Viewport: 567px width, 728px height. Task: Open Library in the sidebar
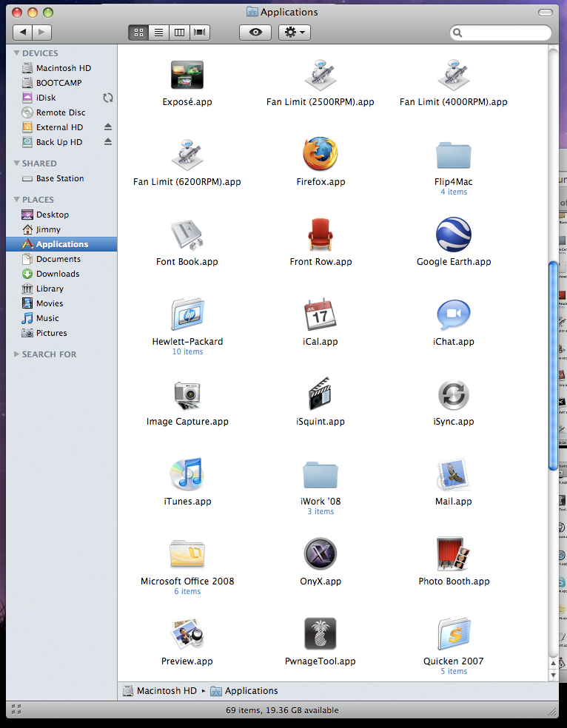coord(61,289)
